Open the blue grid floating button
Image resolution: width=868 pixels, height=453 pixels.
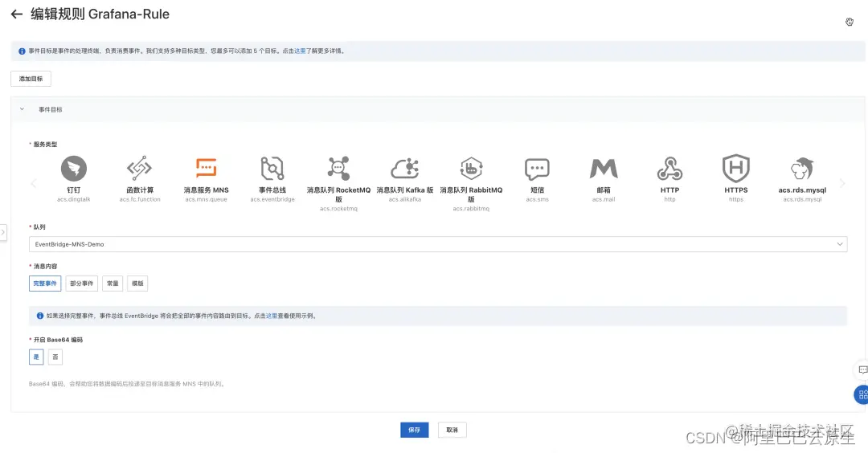click(x=862, y=394)
